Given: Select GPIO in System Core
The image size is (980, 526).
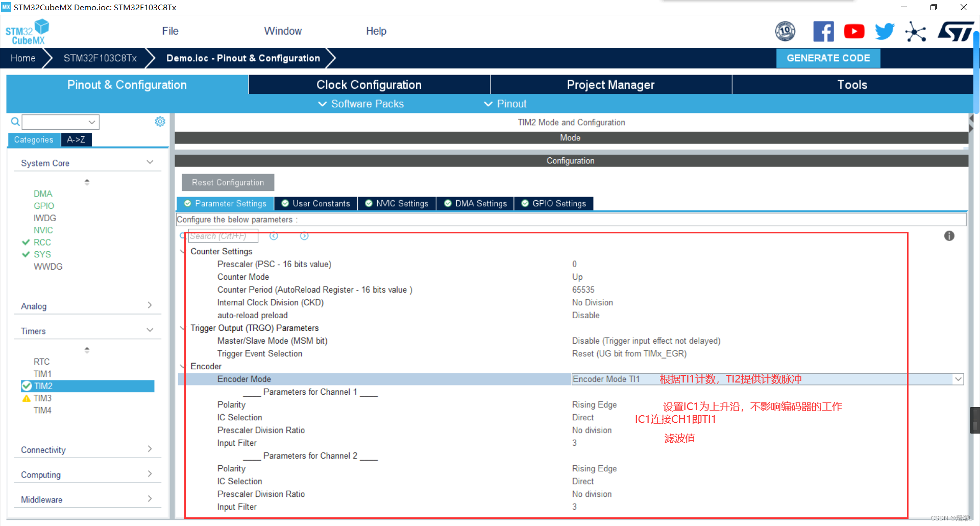Looking at the screenshot, I should tap(44, 206).
